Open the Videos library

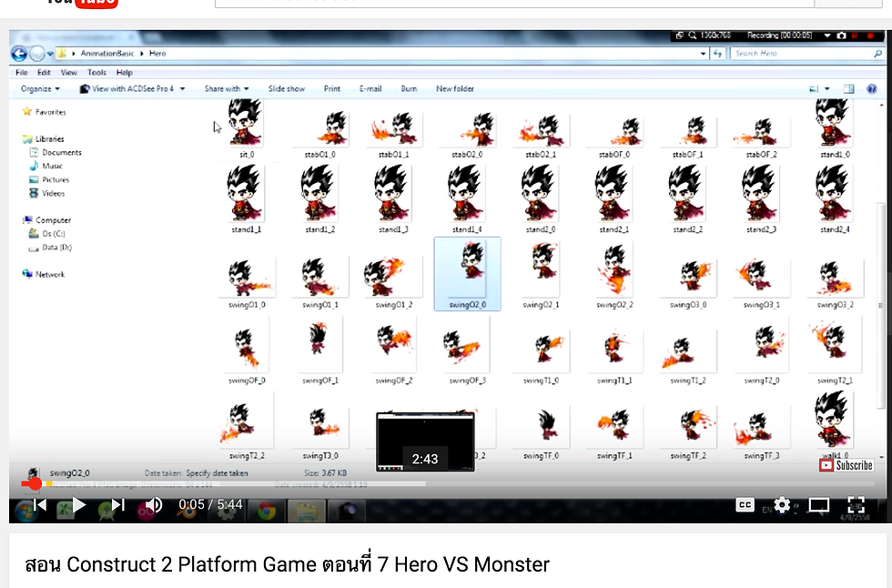pos(53,193)
